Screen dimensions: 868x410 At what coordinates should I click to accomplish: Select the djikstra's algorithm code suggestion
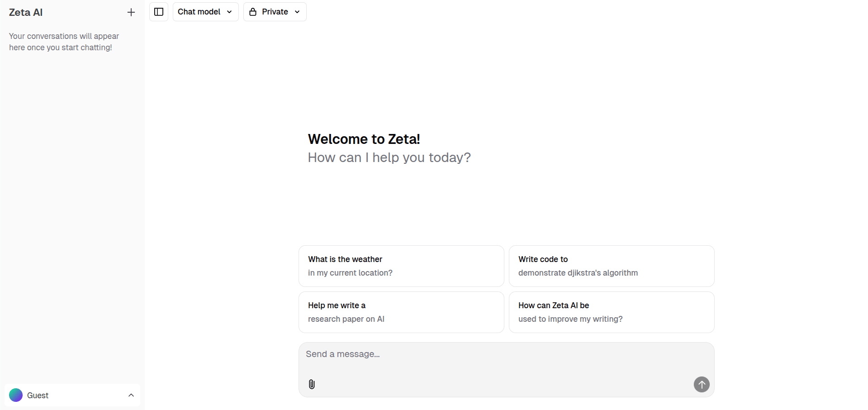(612, 266)
